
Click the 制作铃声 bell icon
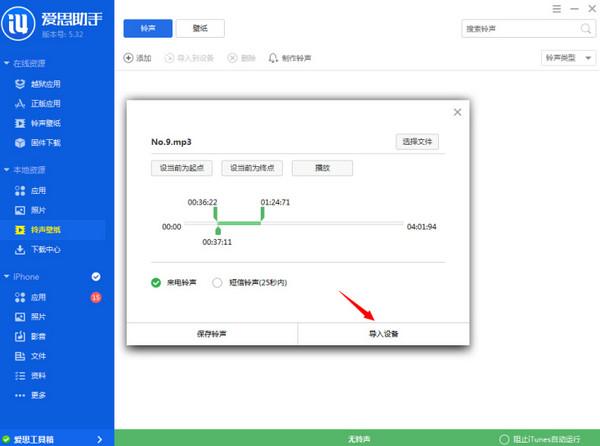tap(273, 59)
